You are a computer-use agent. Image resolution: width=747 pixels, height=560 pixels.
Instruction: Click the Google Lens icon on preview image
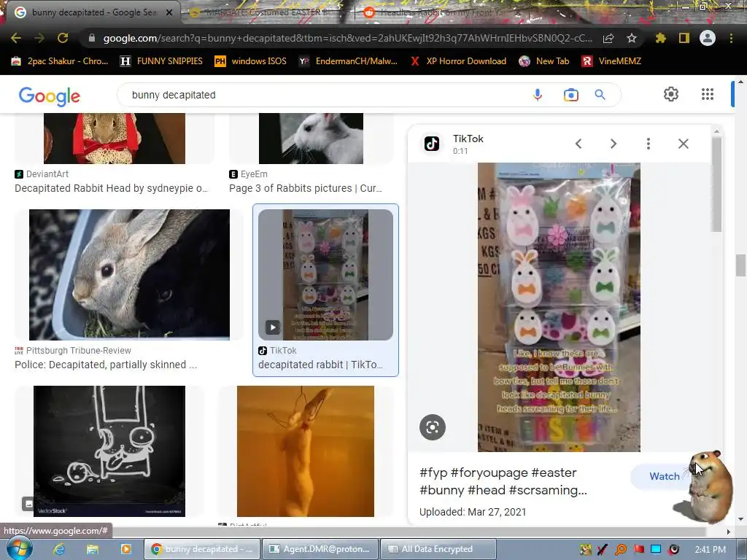433,427
